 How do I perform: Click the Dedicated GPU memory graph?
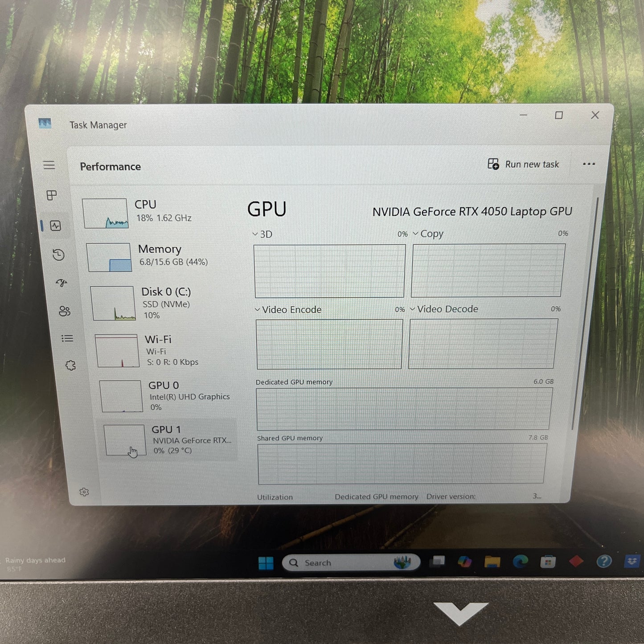[x=404, y=408]
